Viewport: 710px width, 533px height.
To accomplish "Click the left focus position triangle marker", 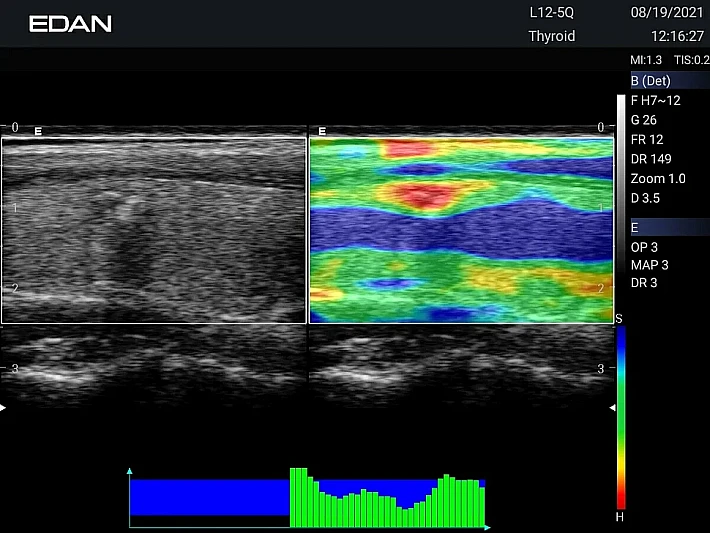I will (3, 408).
